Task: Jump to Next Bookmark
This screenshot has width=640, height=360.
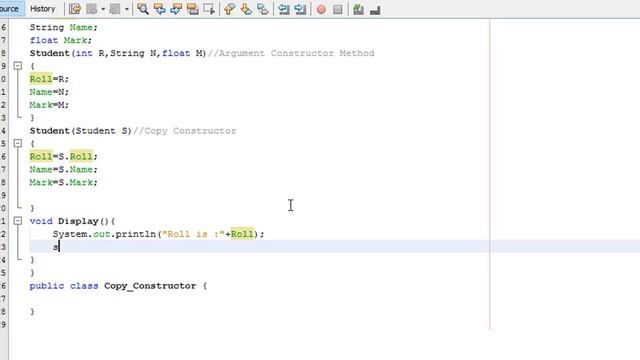Action: (246, 9)
